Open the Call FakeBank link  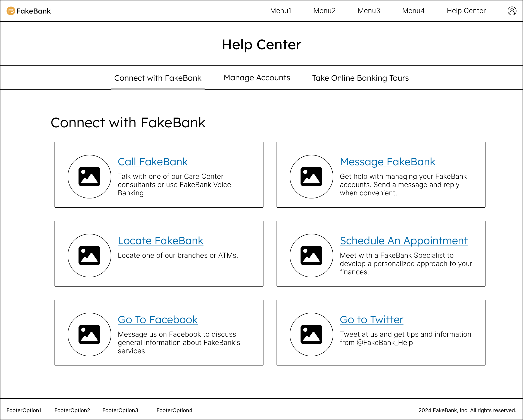[153, 162]
